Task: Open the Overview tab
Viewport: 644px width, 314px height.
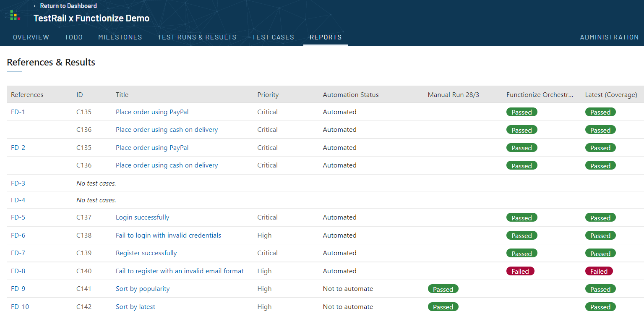Action: 31,37
